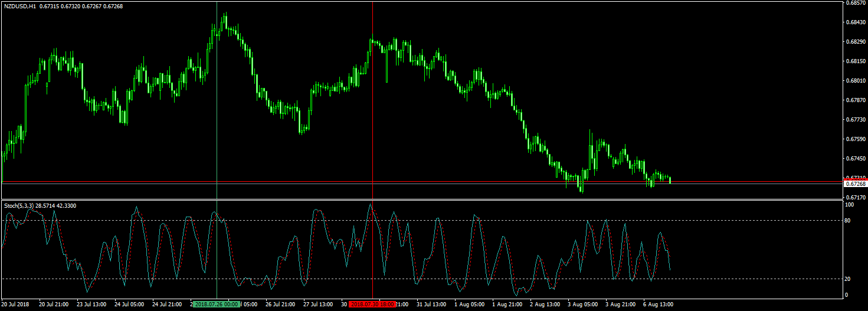
Task: Click the 0.67590 price axis level
Action: tap(856, 139)
